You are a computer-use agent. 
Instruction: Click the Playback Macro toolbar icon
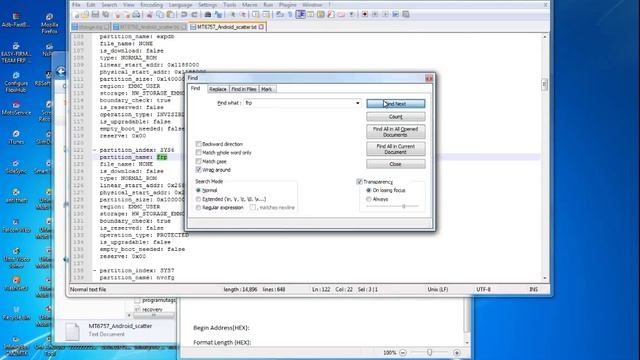point(384,14)
